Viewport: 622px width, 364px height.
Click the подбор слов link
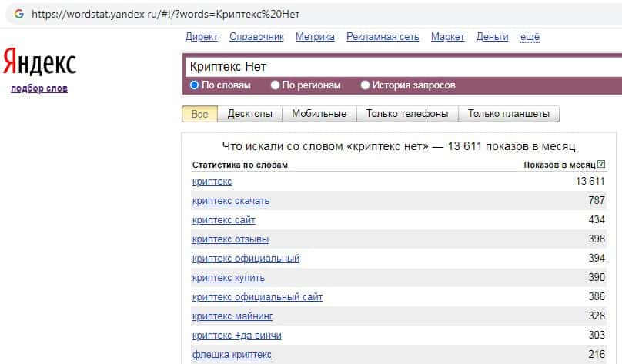pyautogui.click(x=39, y=88)
